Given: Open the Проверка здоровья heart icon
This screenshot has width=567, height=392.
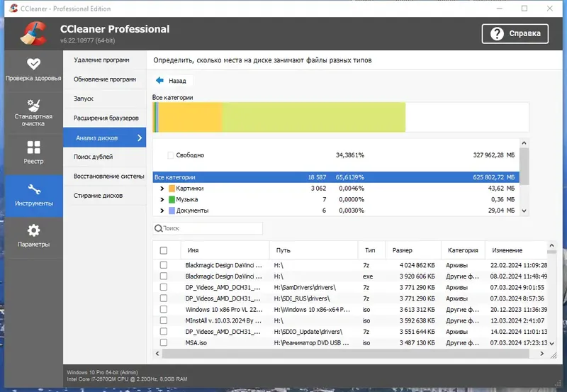Looking at the screenshot, I should click(33, 64).
